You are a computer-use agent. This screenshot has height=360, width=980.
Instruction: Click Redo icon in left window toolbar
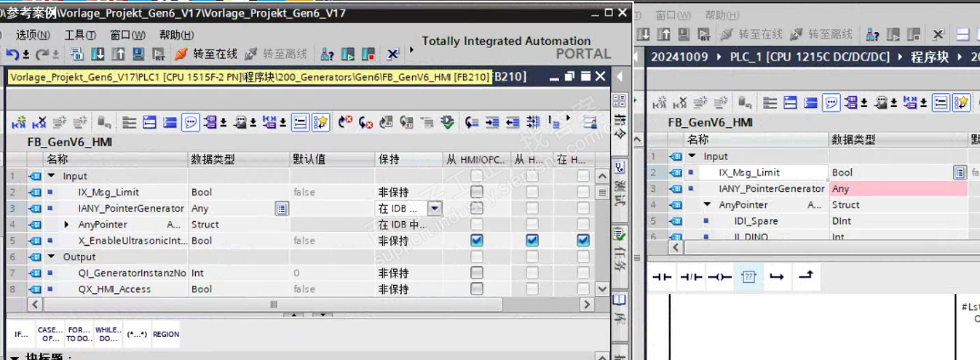coord(42,54)
